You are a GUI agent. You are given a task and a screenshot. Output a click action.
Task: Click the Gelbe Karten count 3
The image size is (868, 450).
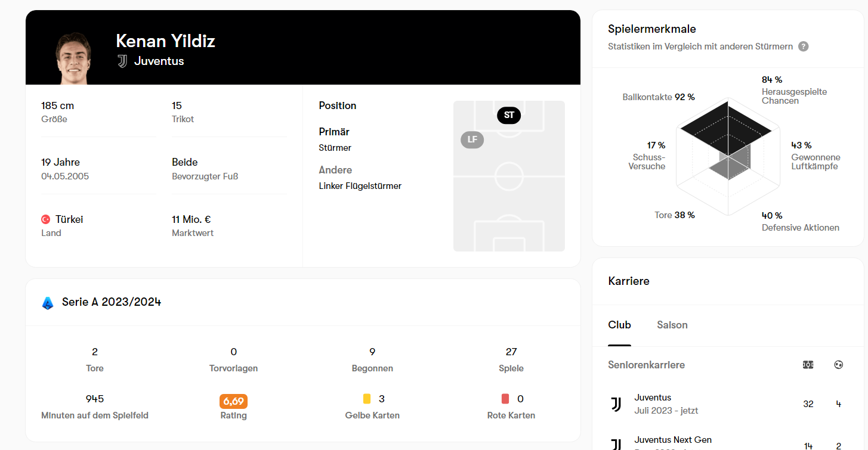[382, 399]
